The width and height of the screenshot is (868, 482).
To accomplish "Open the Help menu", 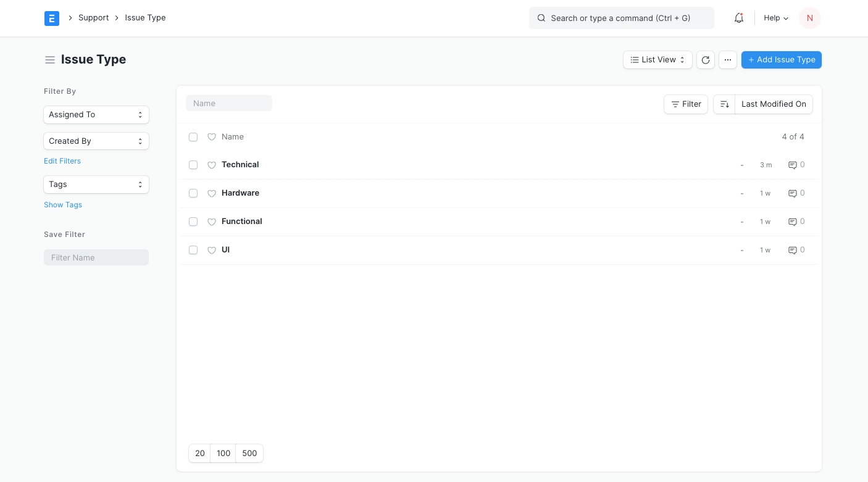I will point(776,19).
